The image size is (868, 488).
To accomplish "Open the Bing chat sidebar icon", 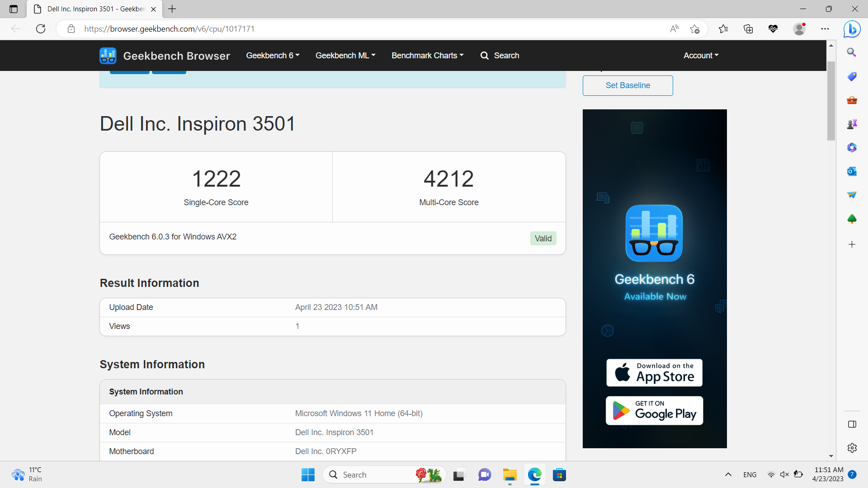I will [x=852, y=29].
